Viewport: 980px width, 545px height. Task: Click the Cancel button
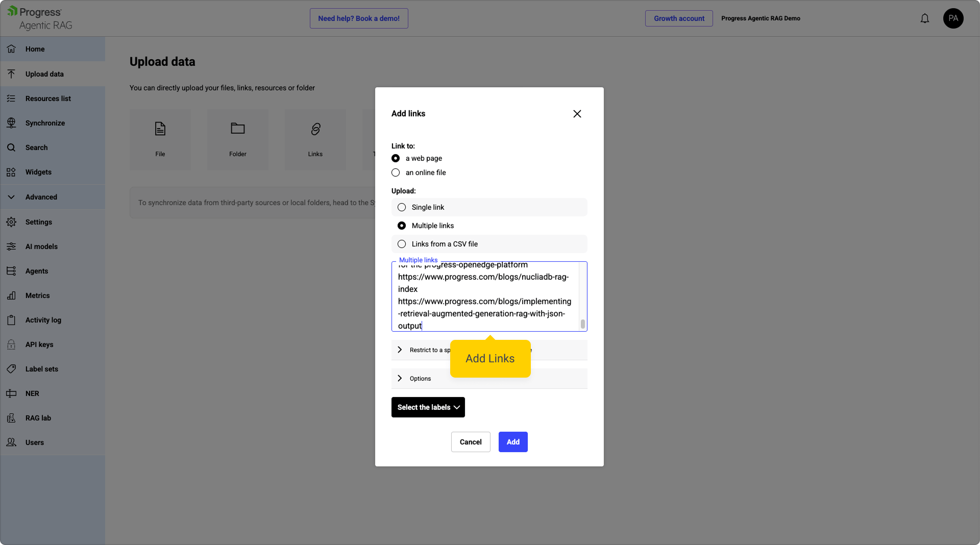[x=471, y=442]
